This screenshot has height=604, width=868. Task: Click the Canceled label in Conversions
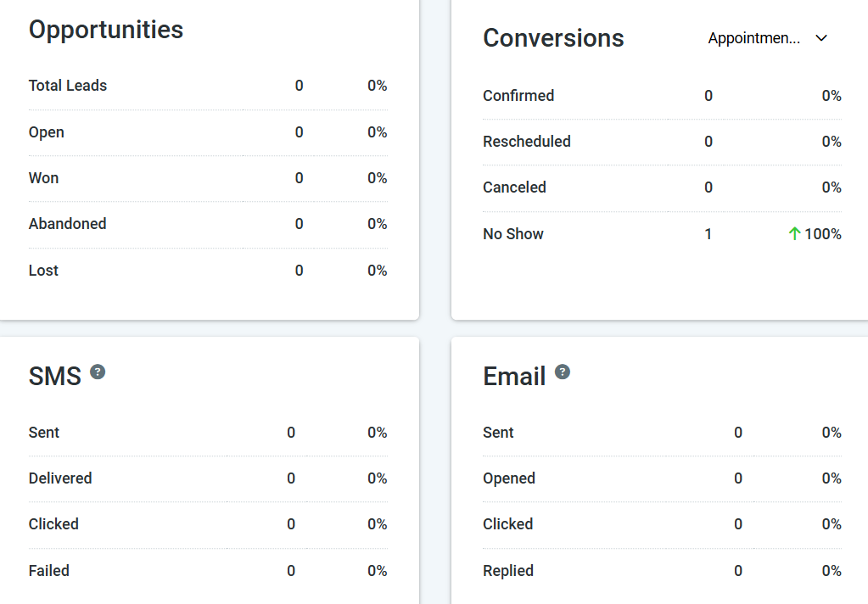point(514,187)
